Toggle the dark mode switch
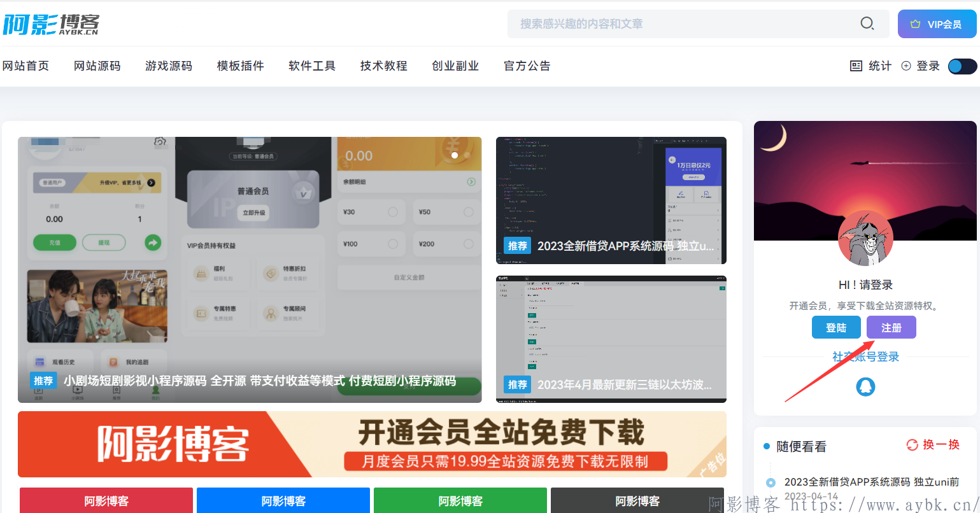980x513 pixels. coord(962,66)
